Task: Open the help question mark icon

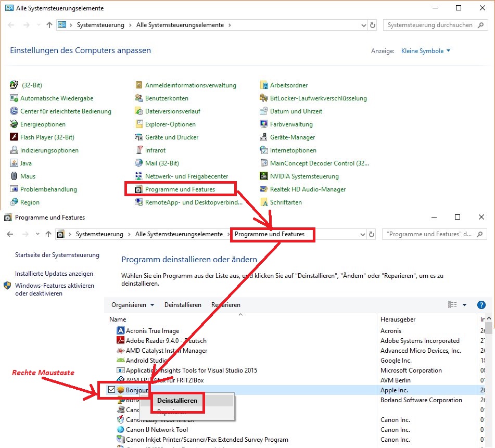Action: (481, 305)
